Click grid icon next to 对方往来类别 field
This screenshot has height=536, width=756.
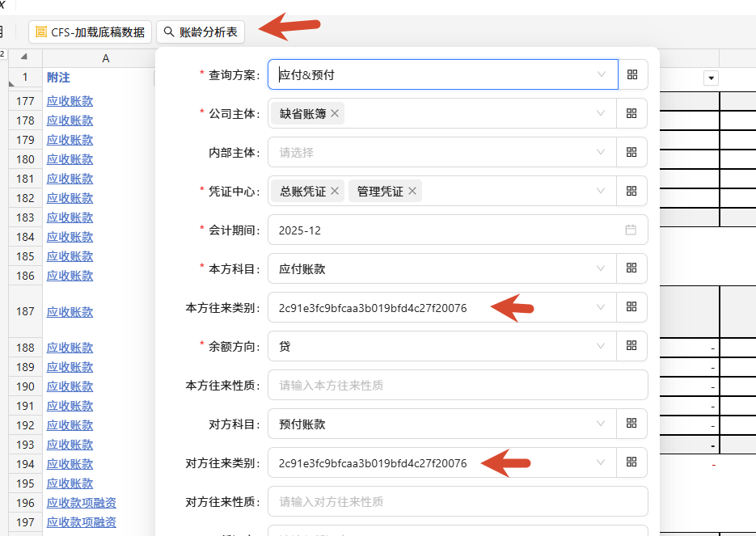point(631,462)
